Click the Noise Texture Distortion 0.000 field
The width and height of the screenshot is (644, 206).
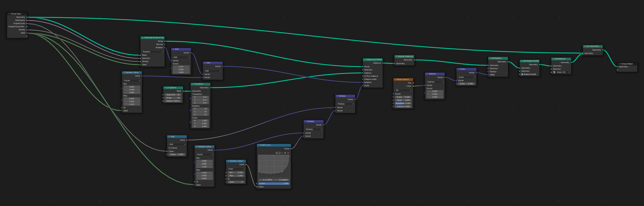(403, 106)
